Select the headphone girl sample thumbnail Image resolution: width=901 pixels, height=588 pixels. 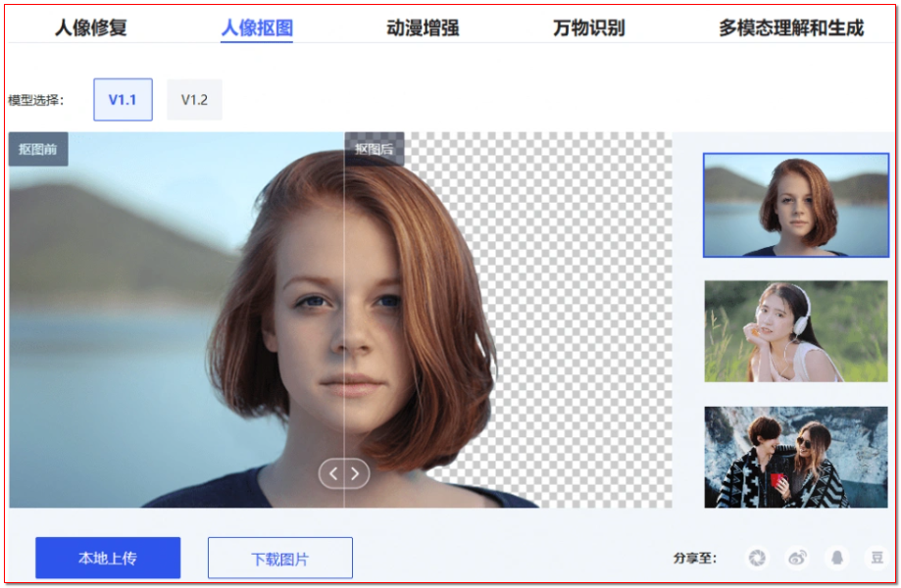(796, 331)
